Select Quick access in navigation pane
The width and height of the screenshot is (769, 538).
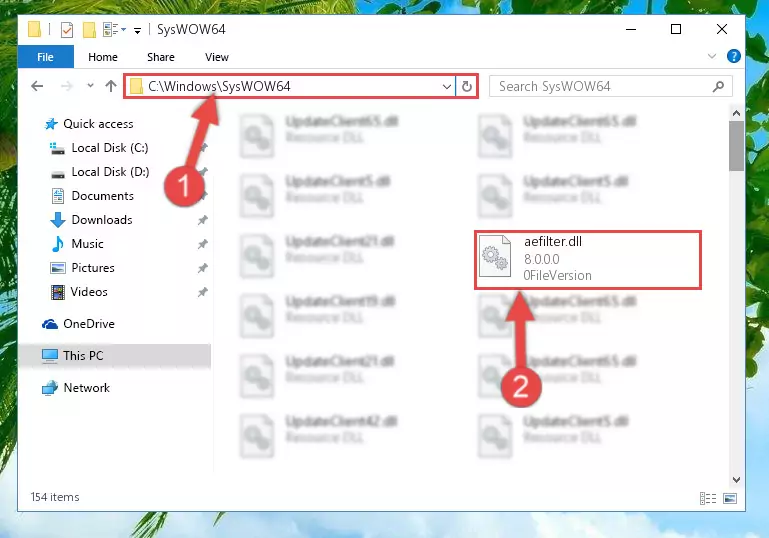98,124
